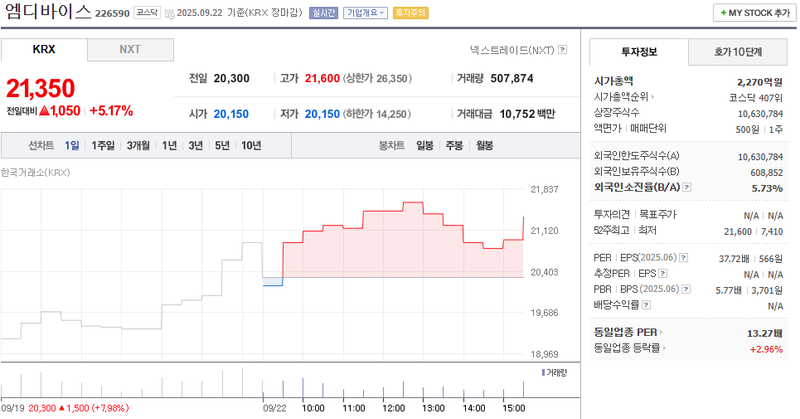
Task: Click the 고가 value 21,600
Action: (322, 78)
